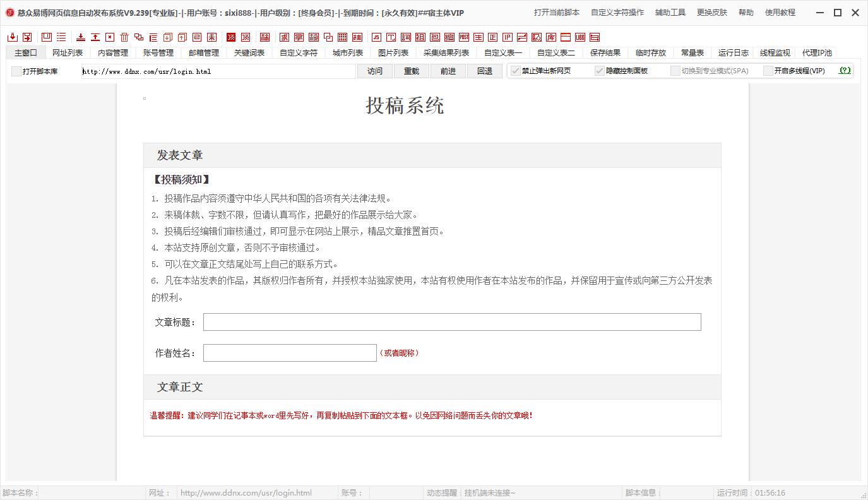Click the 挂 toolbar icon

point(357,37)
